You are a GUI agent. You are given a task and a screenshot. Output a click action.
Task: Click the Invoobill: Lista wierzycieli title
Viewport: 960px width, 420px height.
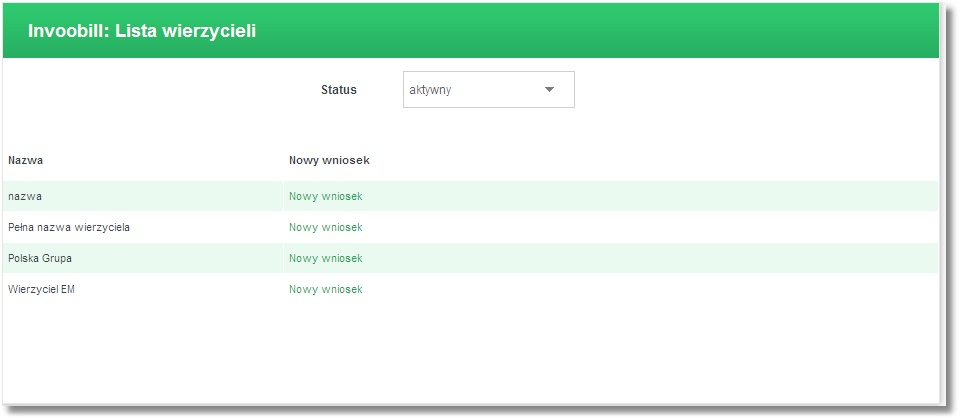click(x=142, y=31)
